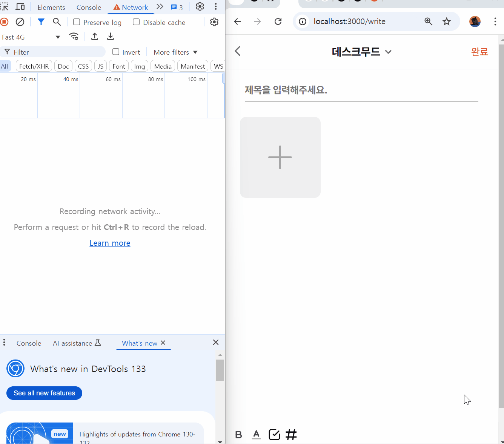The width and height of the screenshot is (504, 444).
Task: Focus the title input 제목을 입력해주세요
Action: [x=361, y=90]
